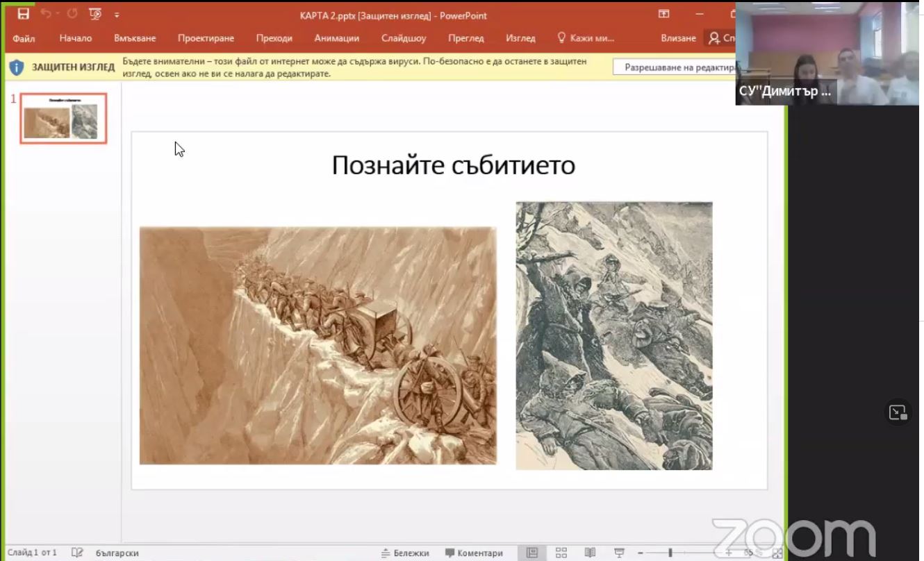Switch to Normal view icon

coord(532,553)
